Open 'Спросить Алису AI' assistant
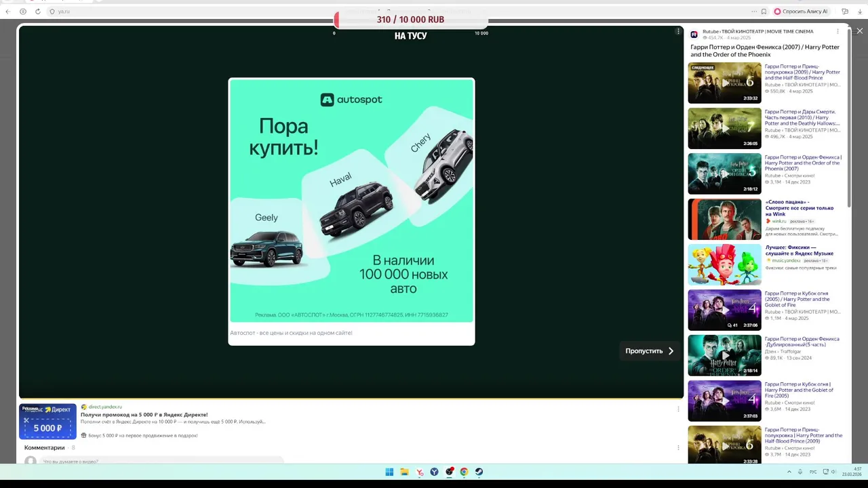The width and height of the screenshot is (868, 488). pyautogui.click(x=801, y=12)
